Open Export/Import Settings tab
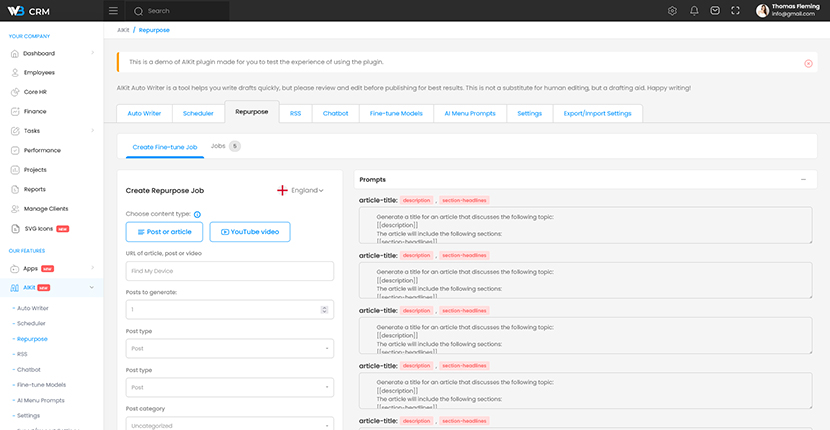This screenshot has height=430, width=830. pyautogui.click(x=598, y=113)
